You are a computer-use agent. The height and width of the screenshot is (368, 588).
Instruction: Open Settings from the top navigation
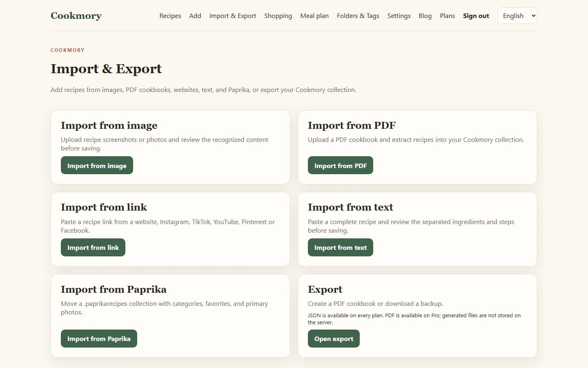pyautogui.click(x=399, y=16)
